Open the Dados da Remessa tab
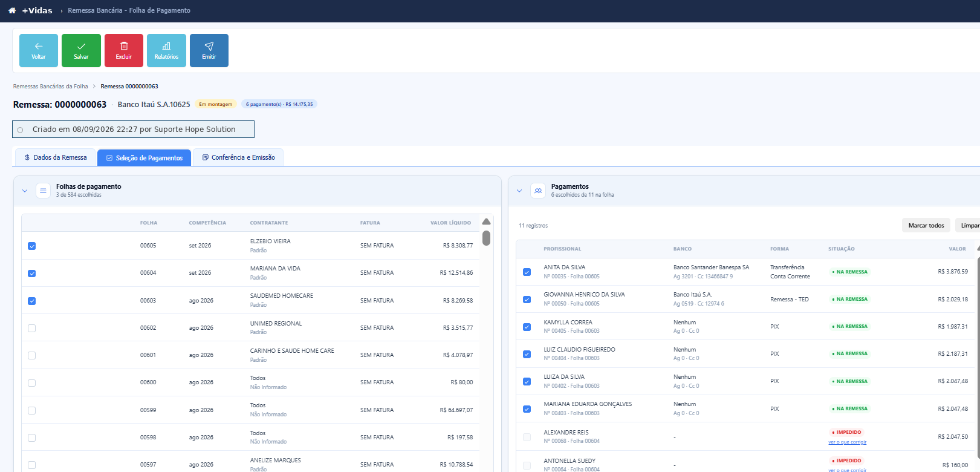Screen dimensions: 980x472 click(x=56, y=157)
